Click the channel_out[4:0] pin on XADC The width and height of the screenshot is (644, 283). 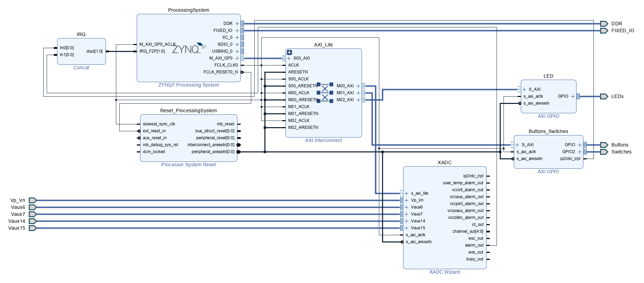click(x=468, y=231)
